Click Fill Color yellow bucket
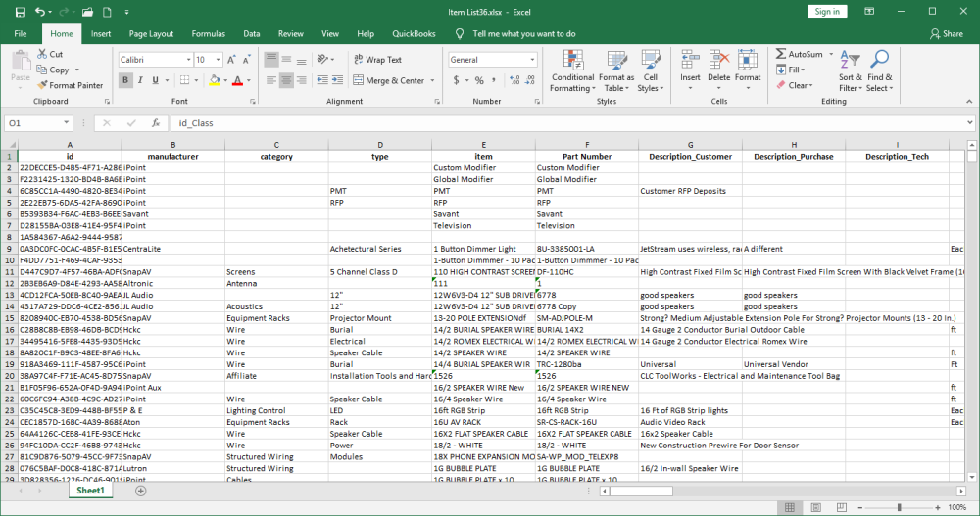The height and width of the screenshot is (516, 980). (215, 80)
